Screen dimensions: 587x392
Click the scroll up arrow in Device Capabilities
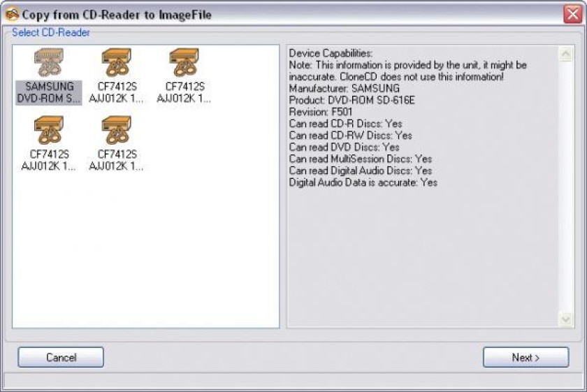coord(565,54)
